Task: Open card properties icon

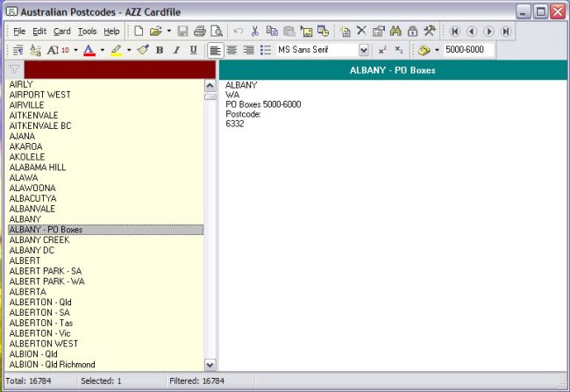Action: [x=379, y=32]
